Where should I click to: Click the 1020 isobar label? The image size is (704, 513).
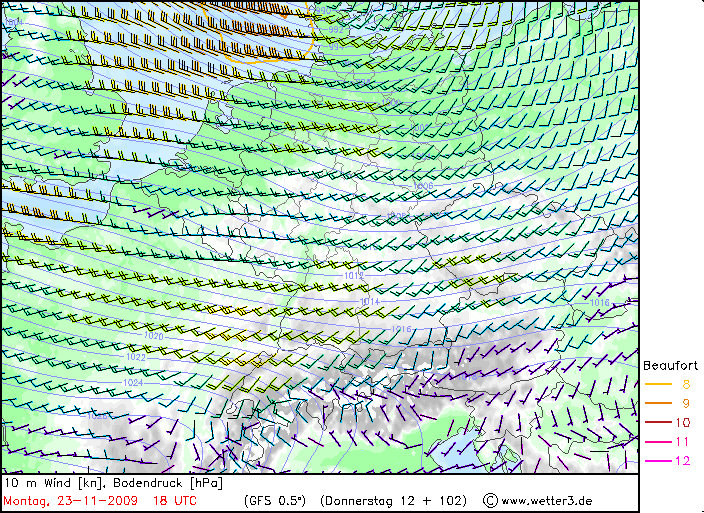click(154, 336)
